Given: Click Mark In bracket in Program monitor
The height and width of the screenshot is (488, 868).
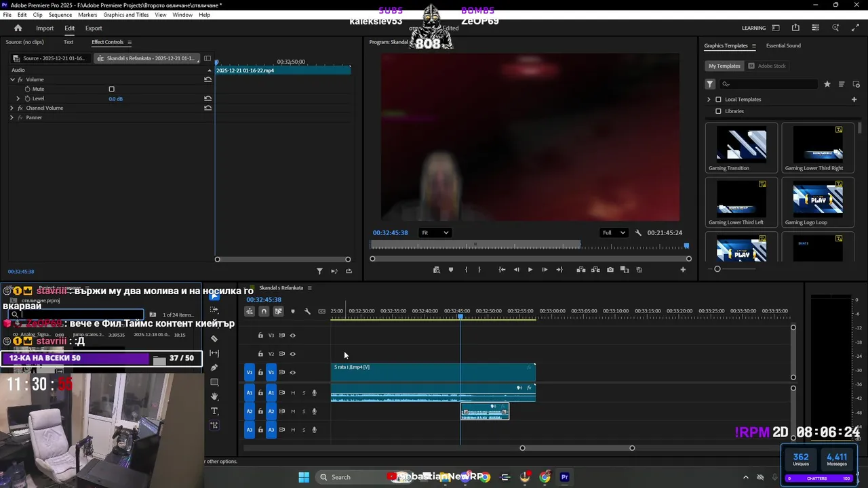Looking at the screenshot, I should (x=466, y=270).
